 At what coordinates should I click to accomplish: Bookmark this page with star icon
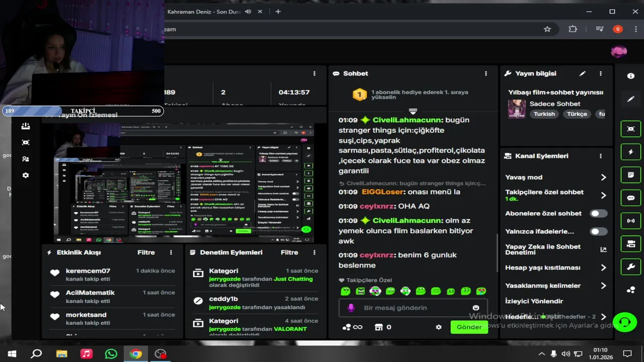tap(547, 29)
